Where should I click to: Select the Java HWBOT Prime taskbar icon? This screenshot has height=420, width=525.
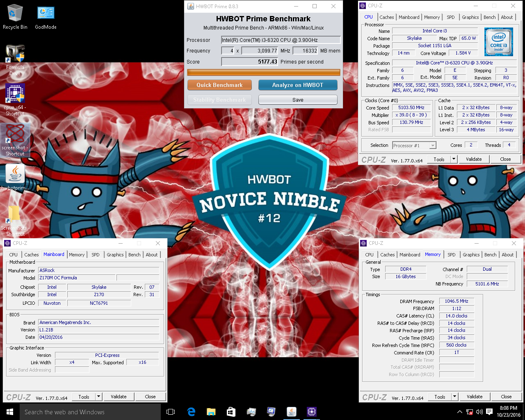(291, 412)
